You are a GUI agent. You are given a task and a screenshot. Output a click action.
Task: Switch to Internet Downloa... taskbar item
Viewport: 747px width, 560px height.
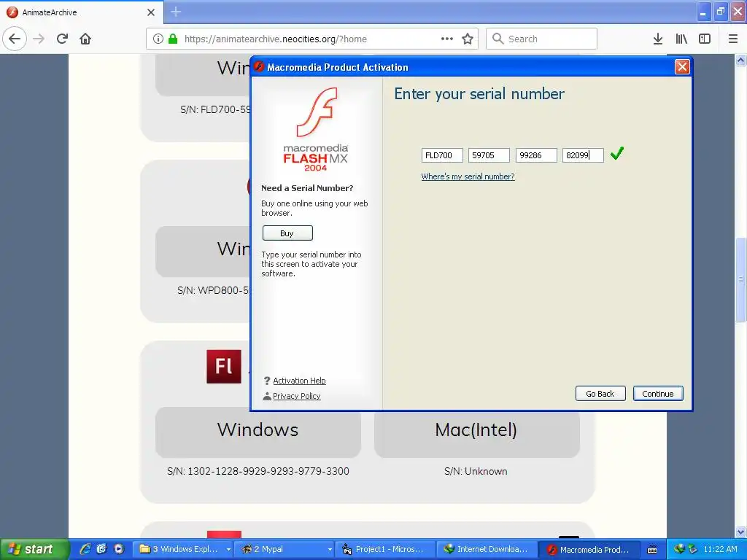(487, 550)
